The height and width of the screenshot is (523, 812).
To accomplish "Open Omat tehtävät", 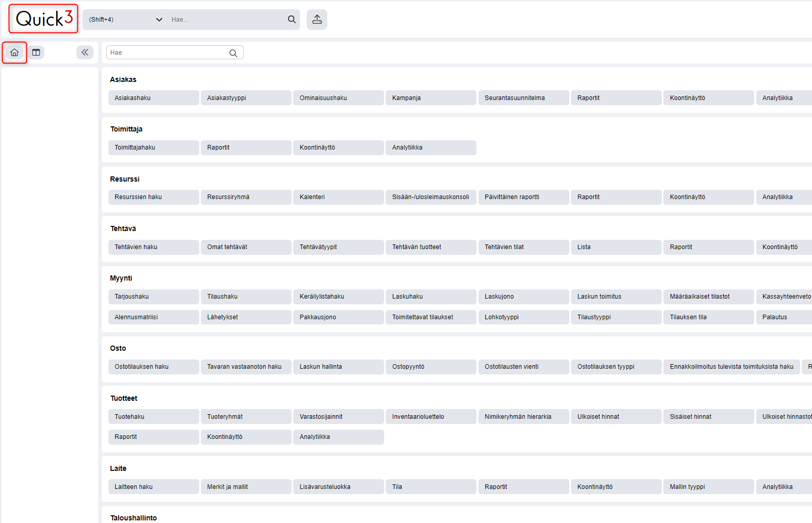I will [x=246, y=247].
